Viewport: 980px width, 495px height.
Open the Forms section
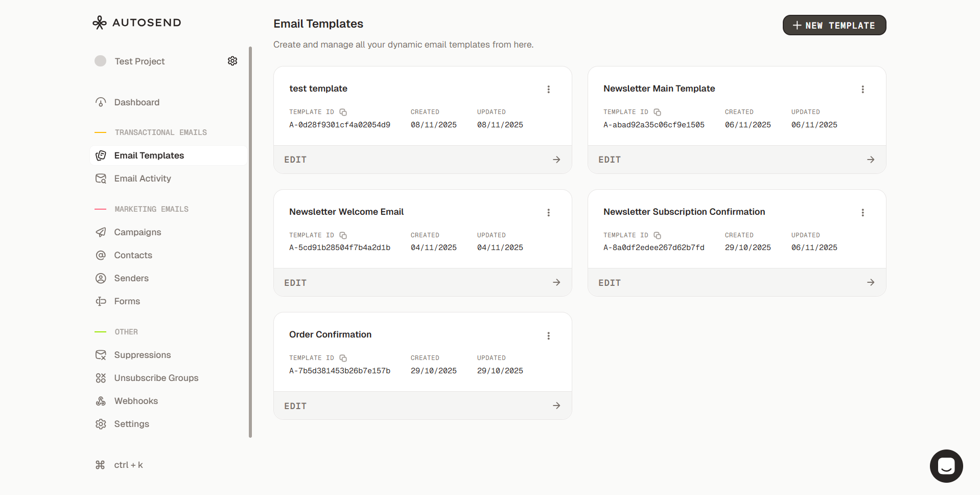coord(127,301)
